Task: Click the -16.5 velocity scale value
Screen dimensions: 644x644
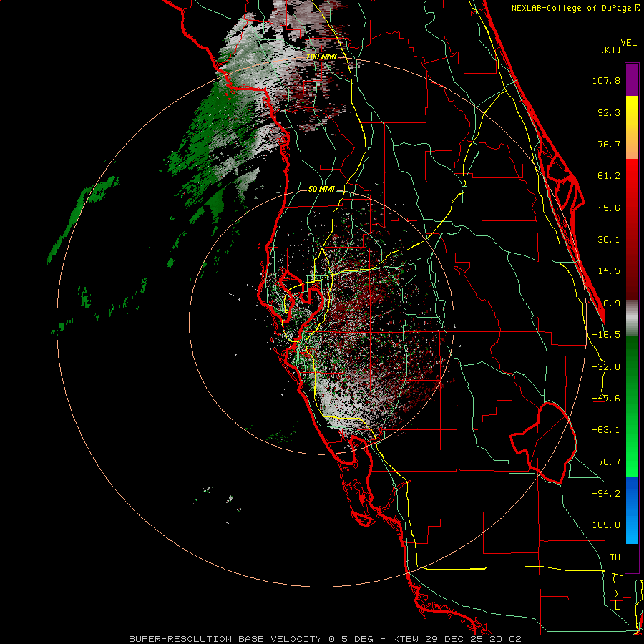Action: tap(606, 335)
